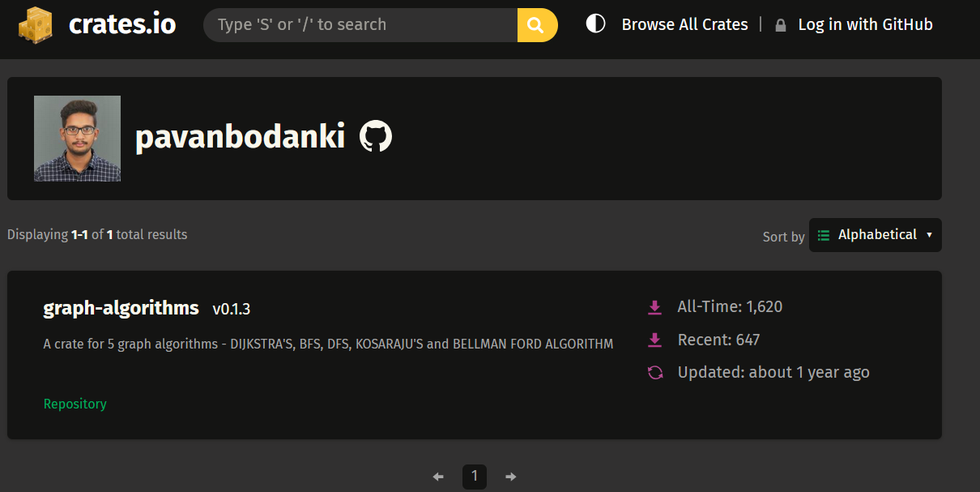Click the pavanbodanki avatar photo
The width and height of the screenshot is (980, 492).
tap(77, 139)
